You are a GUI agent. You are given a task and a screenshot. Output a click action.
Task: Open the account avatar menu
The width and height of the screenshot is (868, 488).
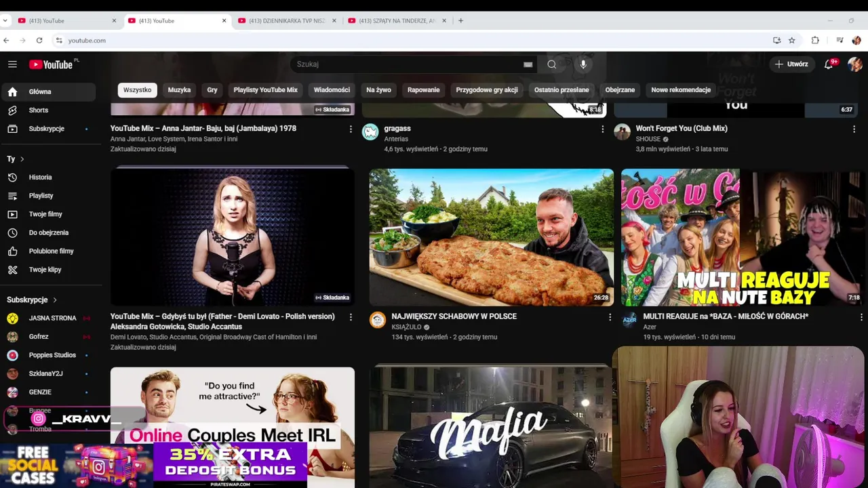click(854, 64)
